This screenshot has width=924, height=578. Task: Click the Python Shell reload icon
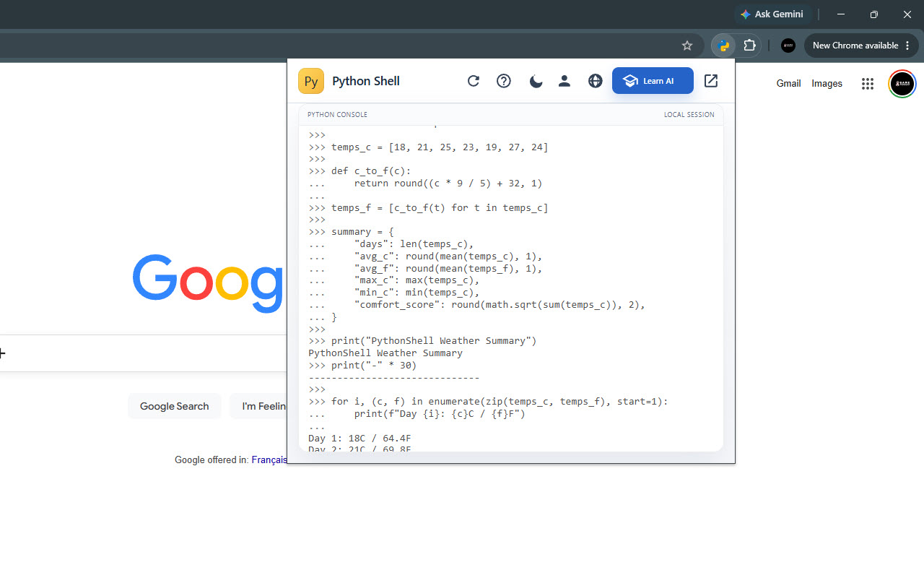[x=474, y=81]
